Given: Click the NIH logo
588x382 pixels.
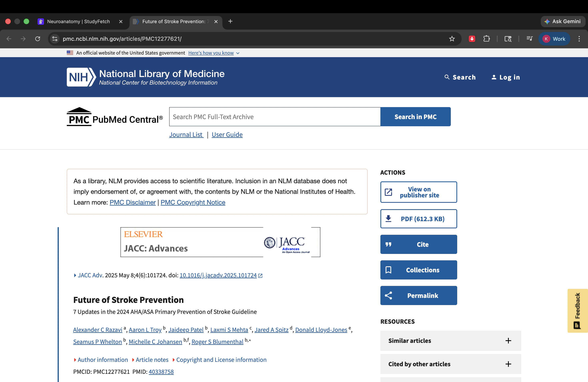Looking at the screenshot, I should pyautogui.click(x=81, y=77).
